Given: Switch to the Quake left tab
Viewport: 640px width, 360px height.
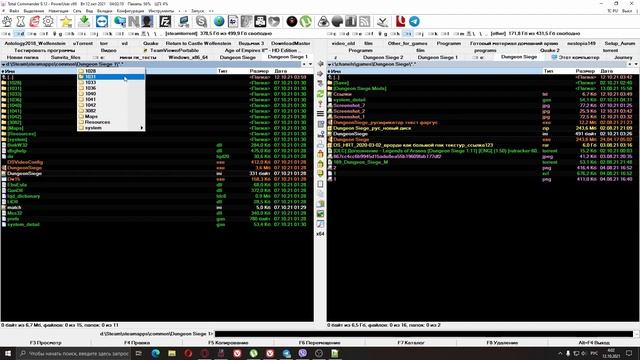Looking at the screenshot, I should point(151,43).
